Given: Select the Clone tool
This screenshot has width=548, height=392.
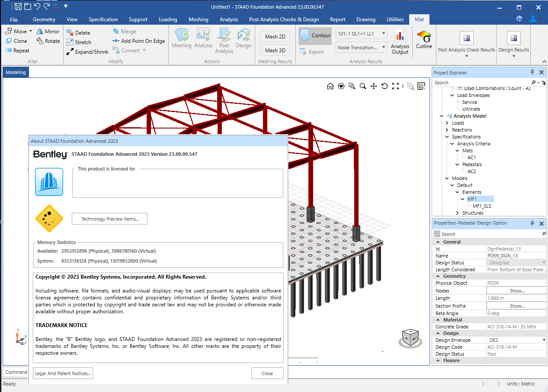Looking at the screenshot, I should [16, 41].
